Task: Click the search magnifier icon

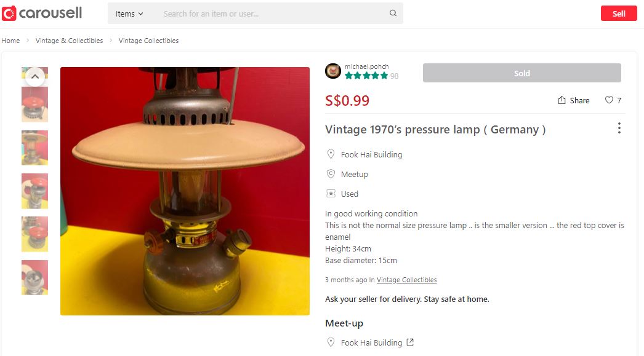Action: (x=393, y=13)
